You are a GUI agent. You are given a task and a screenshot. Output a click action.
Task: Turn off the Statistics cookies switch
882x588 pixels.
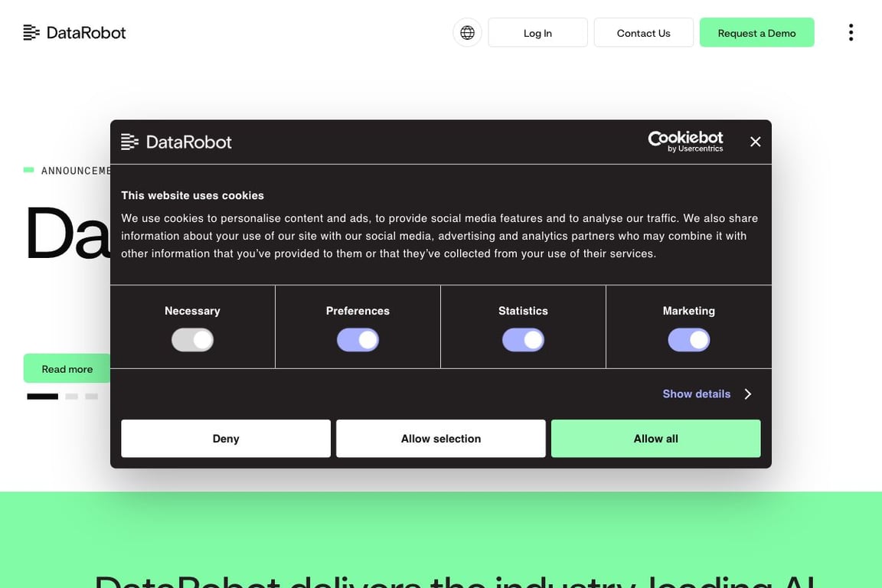[523, 340]
